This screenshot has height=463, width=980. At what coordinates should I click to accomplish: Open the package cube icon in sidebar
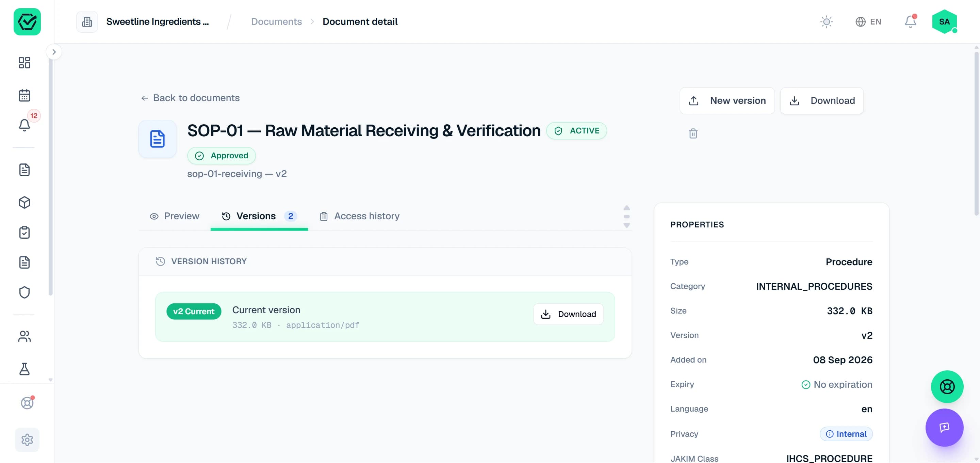click(24, 203)
